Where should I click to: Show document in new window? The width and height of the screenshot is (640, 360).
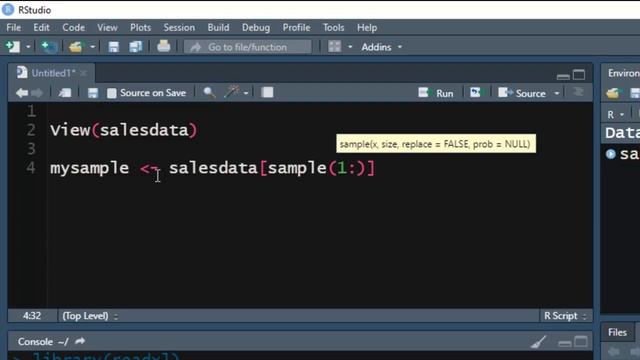64,93
